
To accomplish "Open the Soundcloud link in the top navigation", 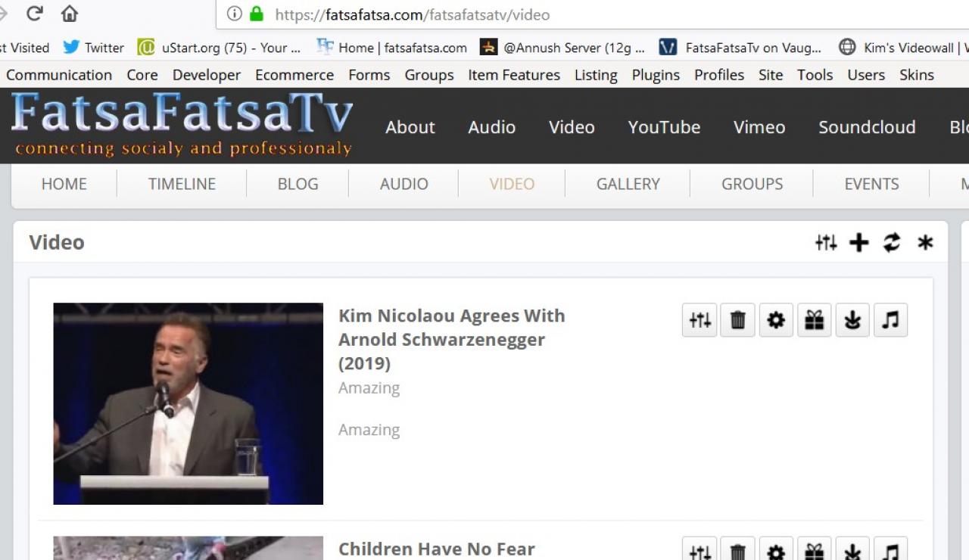I will coord(867,127).
